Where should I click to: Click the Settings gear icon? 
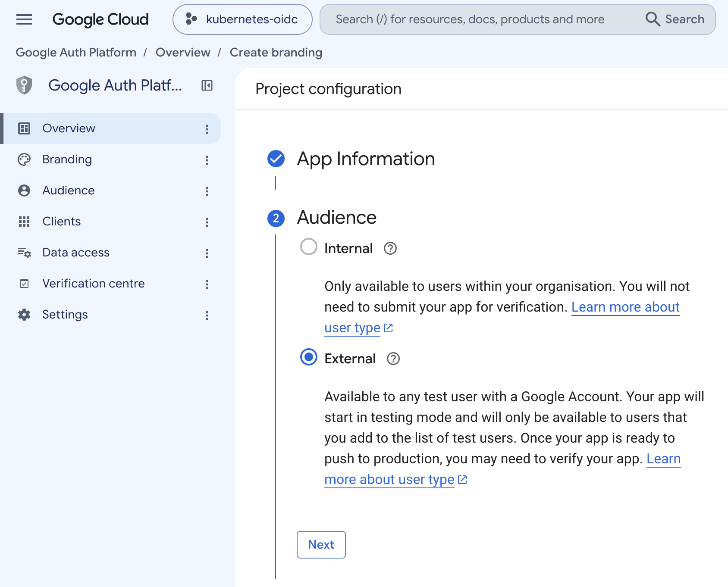click(x=24, y=315)
